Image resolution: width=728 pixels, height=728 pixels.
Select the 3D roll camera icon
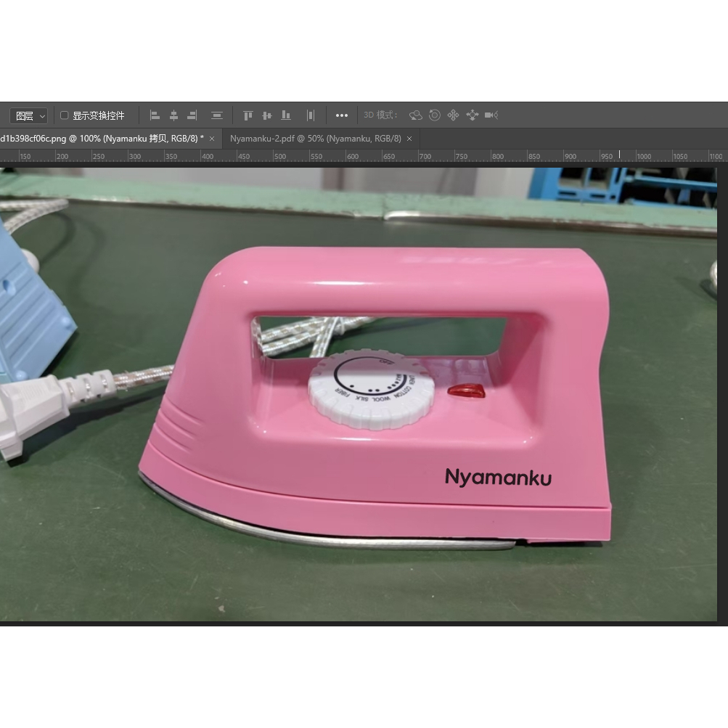[x=435, y=115]
